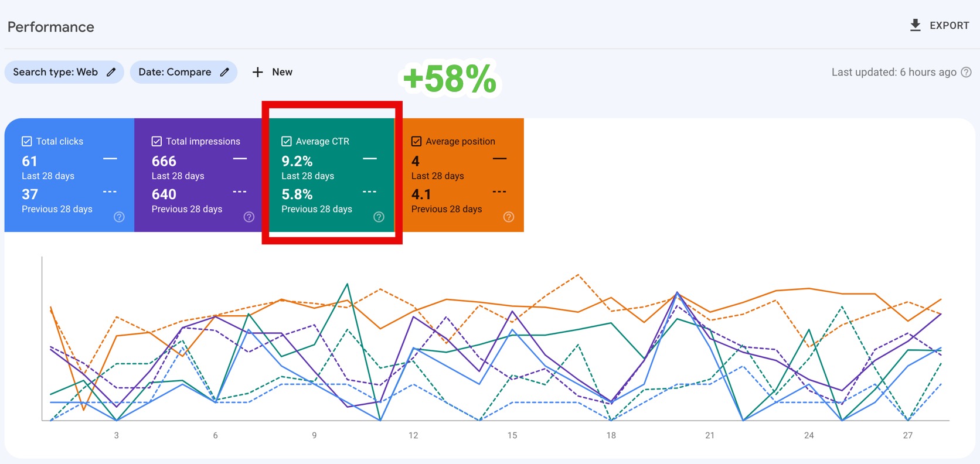Open the Average position help icon
Viewport: 980px width, 464px height.
click(x=509, y=217)
